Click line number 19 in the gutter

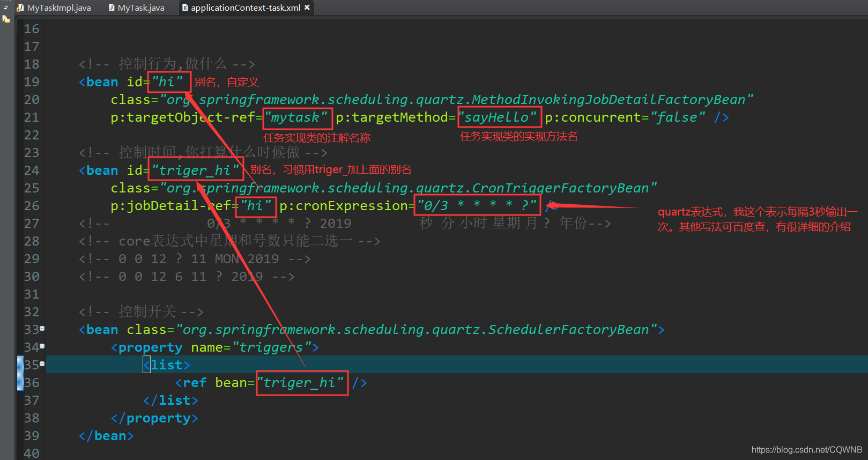31,82
